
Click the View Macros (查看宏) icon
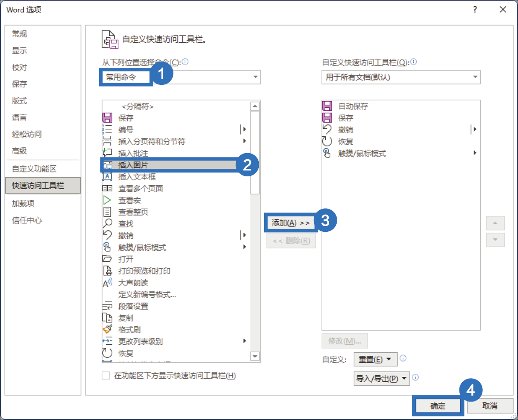point(107,200)
